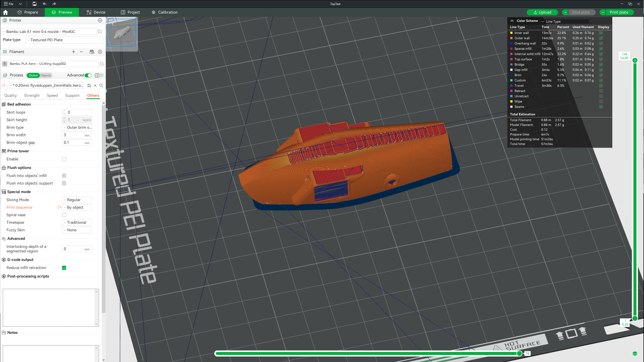644x362 pixels.
Task: Open printer settings gear icon
Action: click(100, 20)
